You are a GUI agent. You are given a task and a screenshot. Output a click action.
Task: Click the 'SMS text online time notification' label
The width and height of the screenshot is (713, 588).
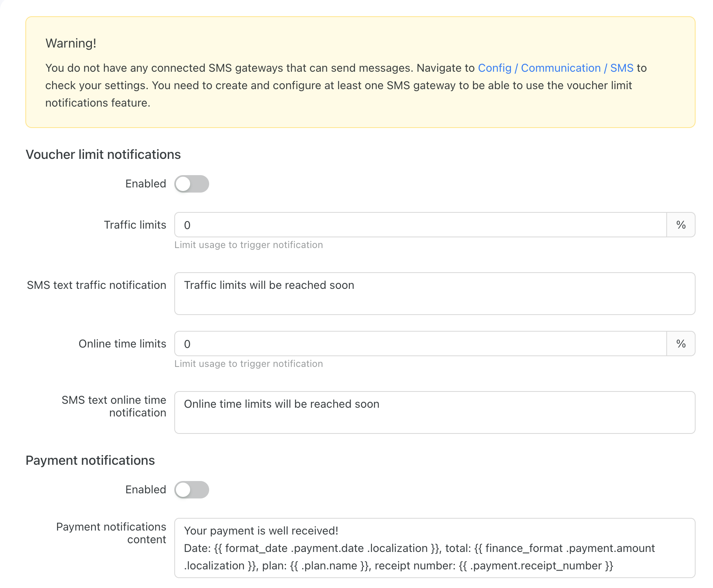[x=114, y=406]
